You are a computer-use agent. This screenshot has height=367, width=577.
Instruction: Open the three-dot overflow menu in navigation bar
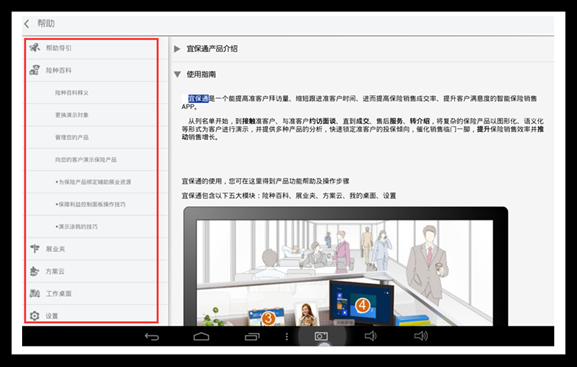(287, 336)
